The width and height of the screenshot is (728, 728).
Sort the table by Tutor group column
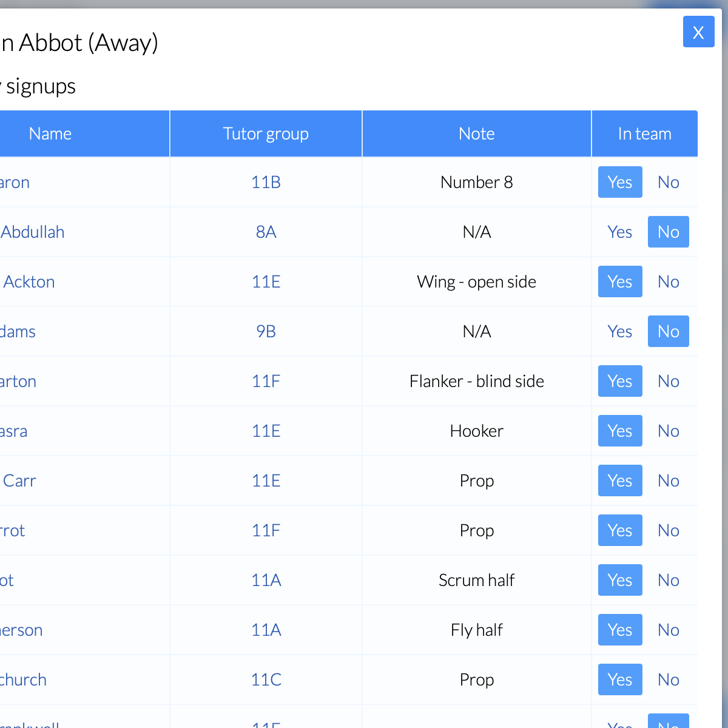click(266, 133)
